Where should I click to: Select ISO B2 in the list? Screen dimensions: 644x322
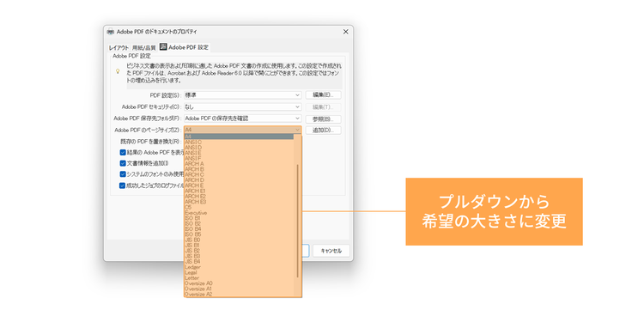239,223
